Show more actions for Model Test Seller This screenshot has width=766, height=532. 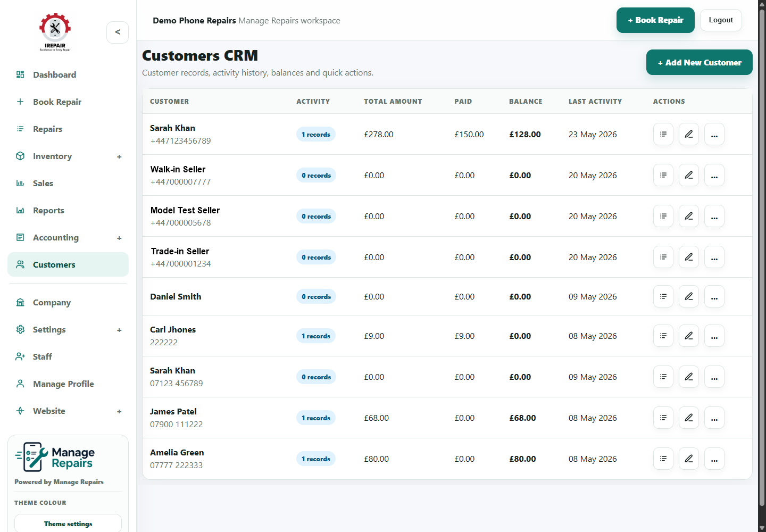[714, 216]
